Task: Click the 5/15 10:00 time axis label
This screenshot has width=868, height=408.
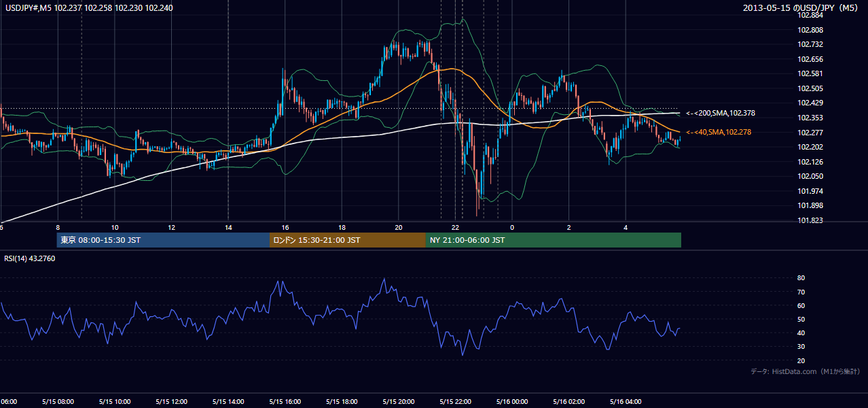Action: pos(115,401)
